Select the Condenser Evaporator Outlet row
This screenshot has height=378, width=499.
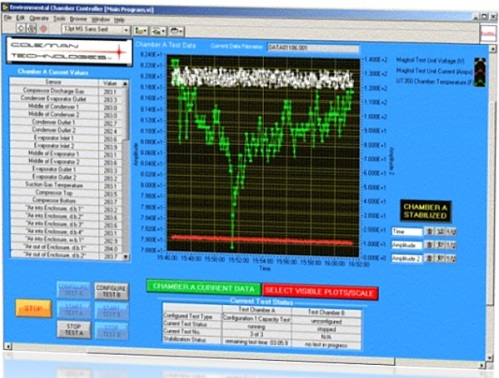pos(67,99)
